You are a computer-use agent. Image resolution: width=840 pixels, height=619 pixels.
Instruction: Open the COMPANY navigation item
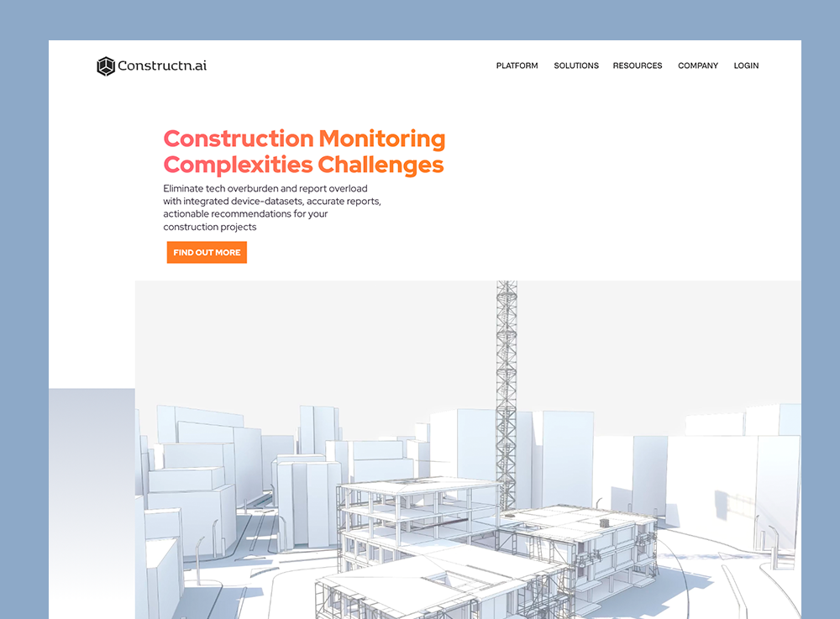698,66
